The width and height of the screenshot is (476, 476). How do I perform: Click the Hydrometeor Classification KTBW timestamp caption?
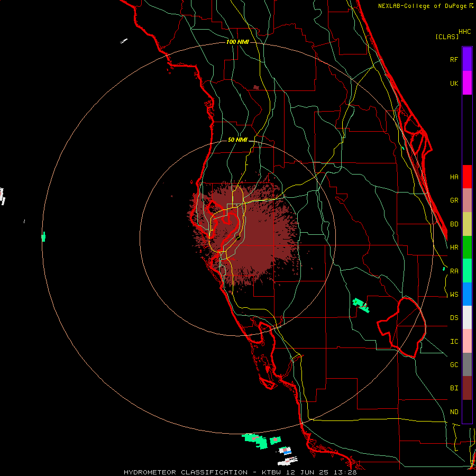click(x=240, y=472)
